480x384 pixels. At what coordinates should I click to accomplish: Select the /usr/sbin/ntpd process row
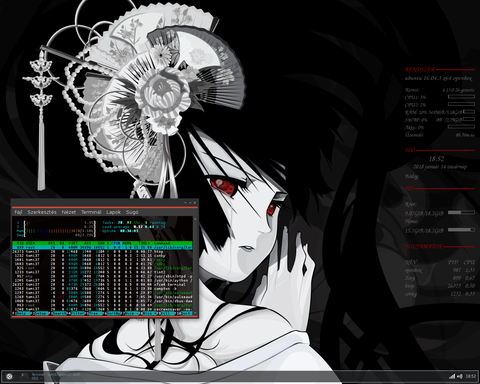(x=102, y=276)
